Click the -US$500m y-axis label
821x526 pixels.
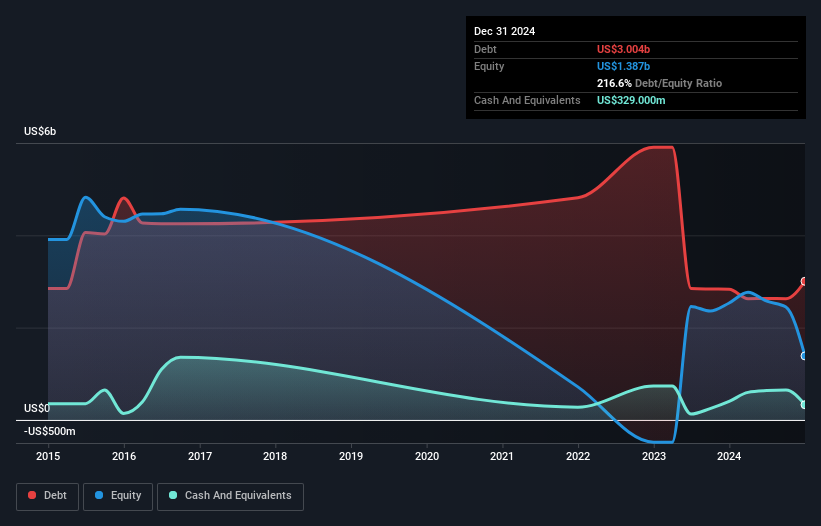pyautogui.click(x=50, y=431)
